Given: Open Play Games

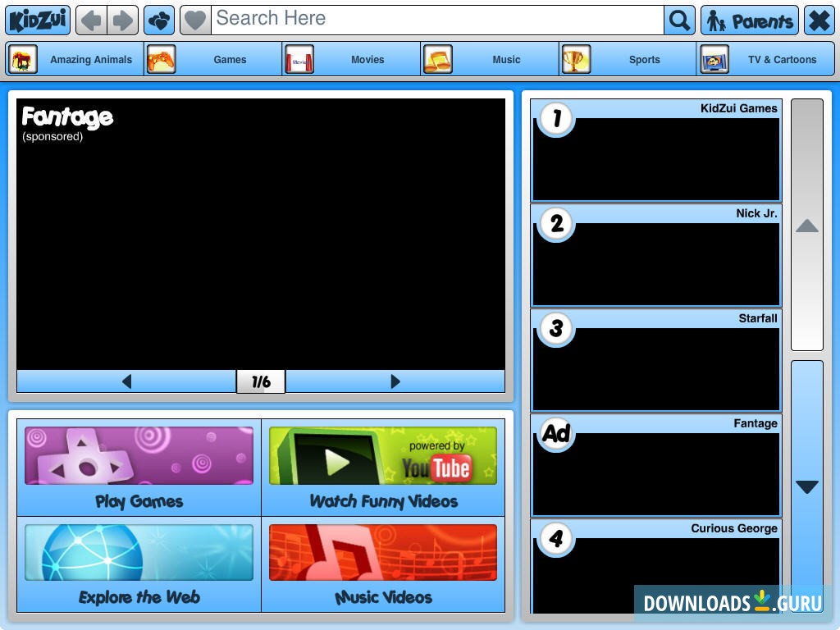Looking at the screenshot, I should click(x=138, y=468).
